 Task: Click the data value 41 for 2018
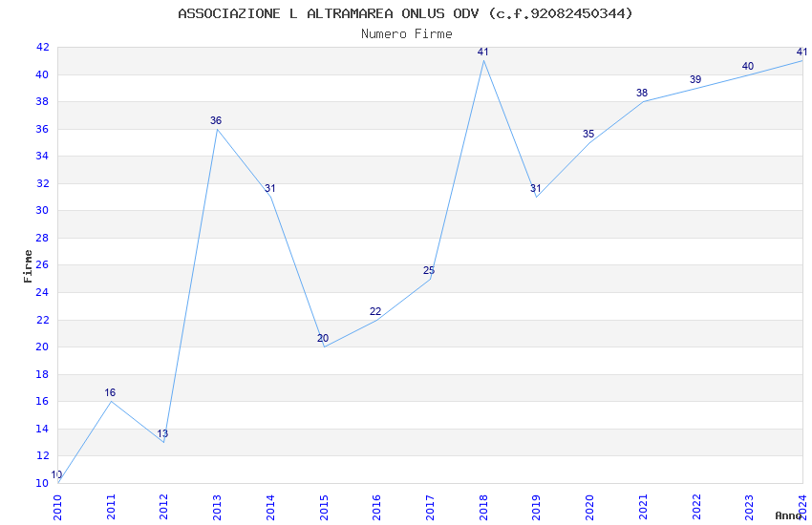coord(482,52)
